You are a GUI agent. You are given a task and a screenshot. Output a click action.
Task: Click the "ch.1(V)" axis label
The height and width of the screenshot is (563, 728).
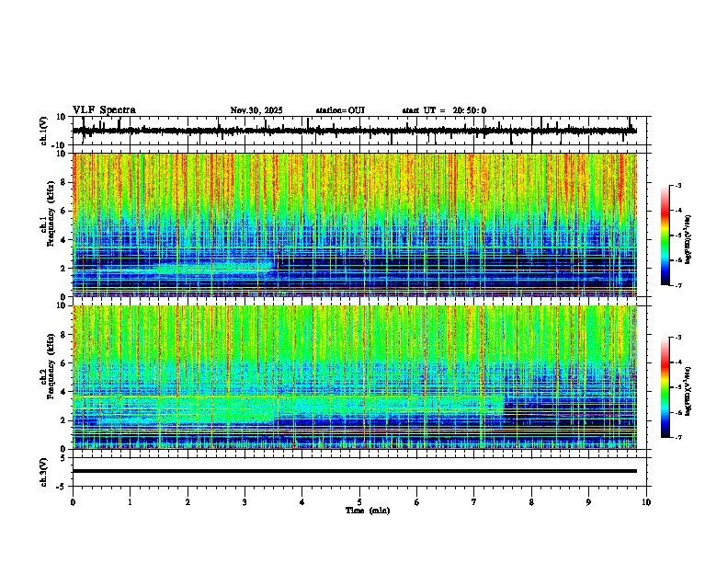point(44,131)
